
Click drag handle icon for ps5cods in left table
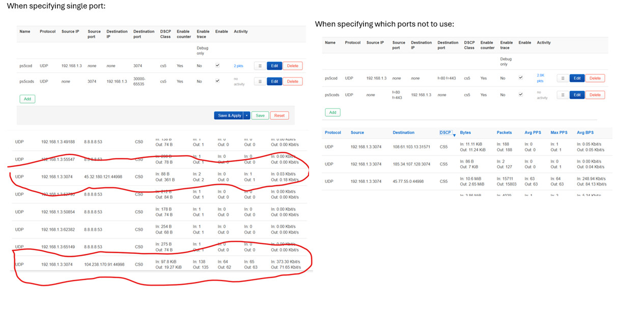coord(260,82)
